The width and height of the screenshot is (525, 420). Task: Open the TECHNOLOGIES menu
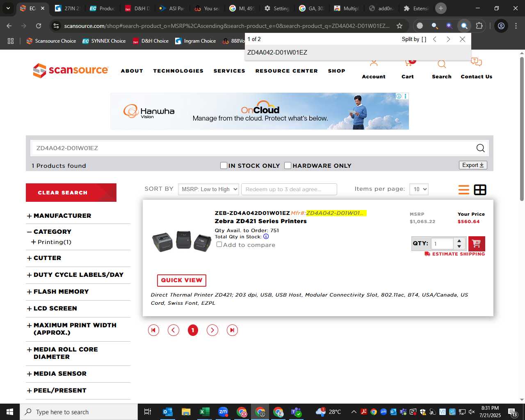pyautogui.click(x=178, y=71)
